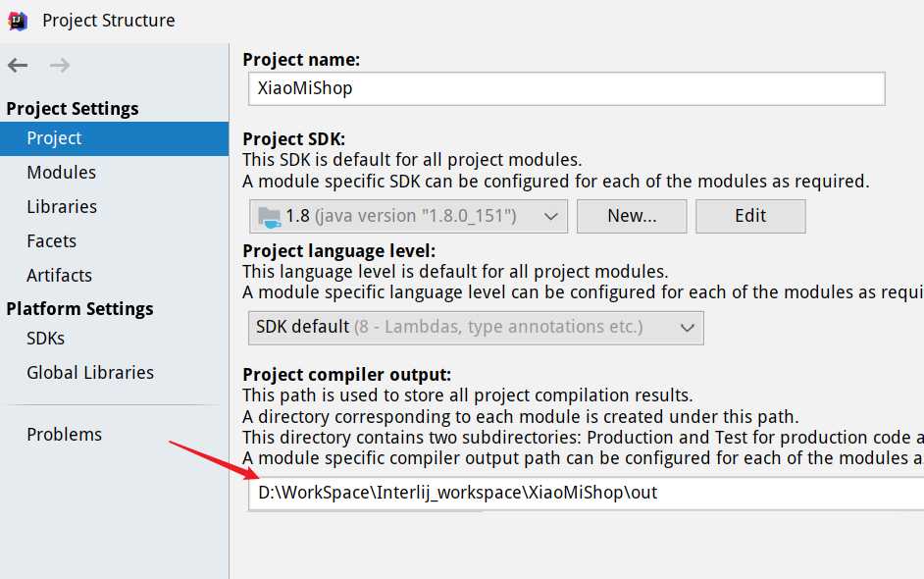Open the Project SDK 1.8 combo box
Image resolution: width=924 pixels, height=579 pixels.
(x=408, y=216)
